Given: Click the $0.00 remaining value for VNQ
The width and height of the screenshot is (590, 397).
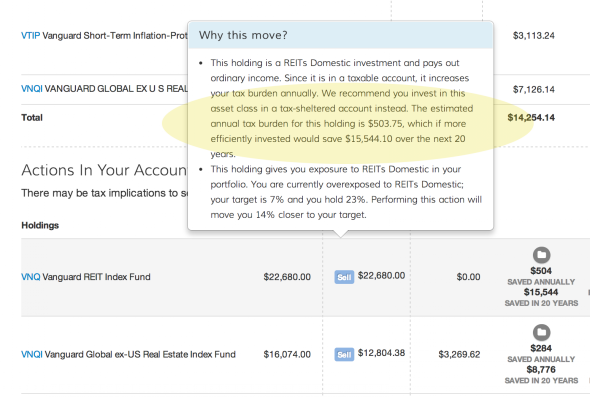Looking at the screenshot, I should (468, 277).
